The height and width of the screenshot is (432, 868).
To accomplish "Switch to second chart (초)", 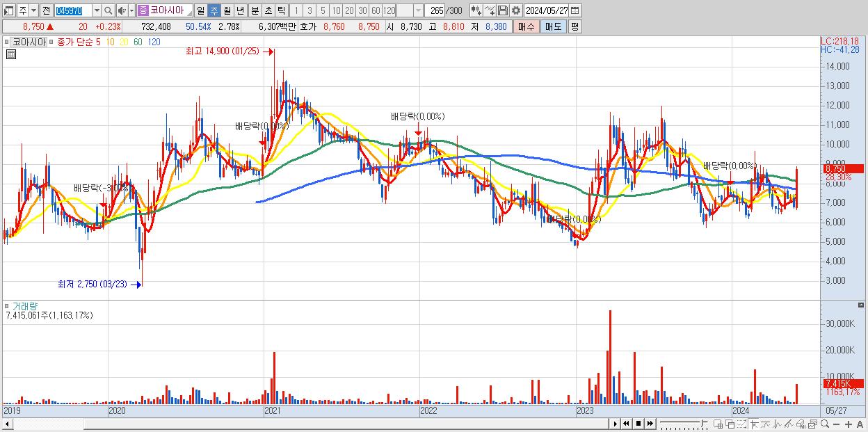I will (268, 10).
